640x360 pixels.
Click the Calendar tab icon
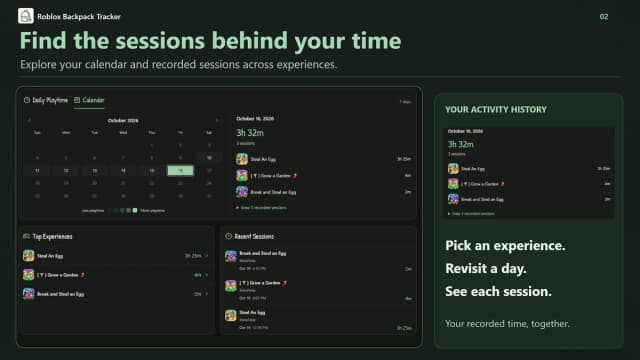(x=77, y=100)
